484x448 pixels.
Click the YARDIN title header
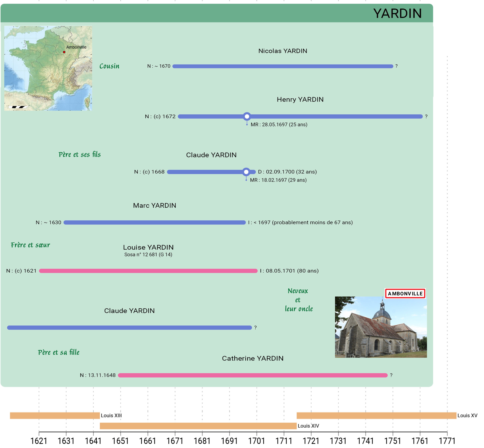(397, 13)
